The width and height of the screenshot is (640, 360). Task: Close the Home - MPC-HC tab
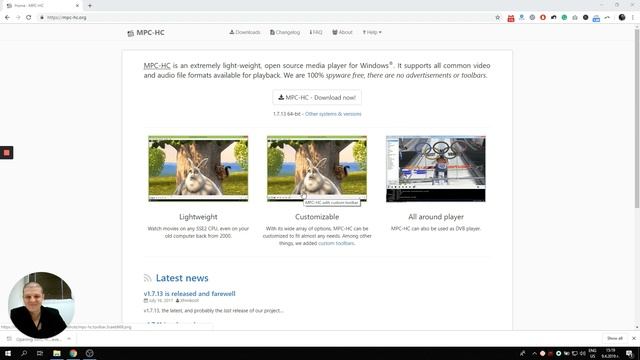77,6
